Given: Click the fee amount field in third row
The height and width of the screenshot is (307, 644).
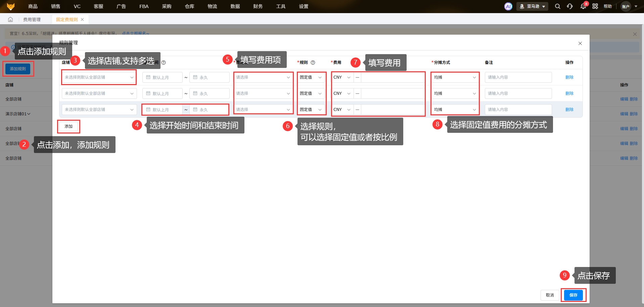Looking at the screenshot, I should click(x=393, y=110).
